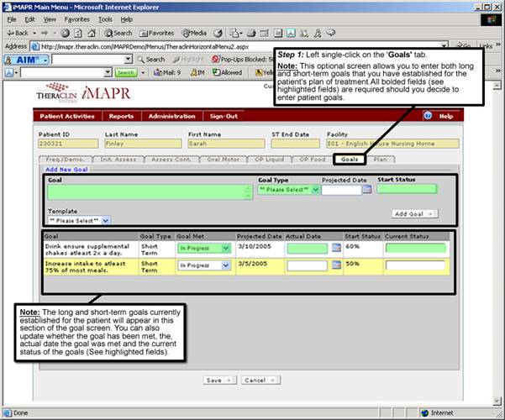Click the discuss speech-bubble toolbar icon
Screen dimensions: 505x420
pos(331,33)
